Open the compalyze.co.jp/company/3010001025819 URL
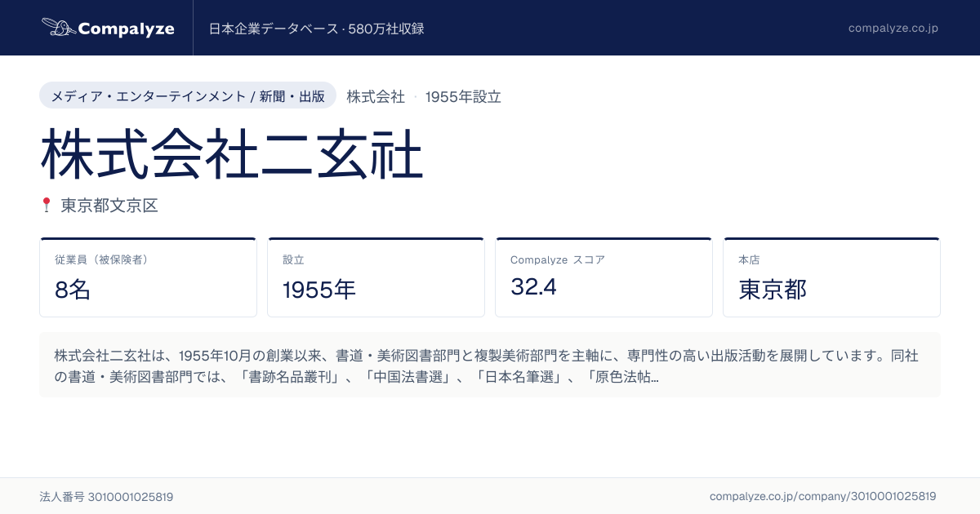 tap(823, 496)
